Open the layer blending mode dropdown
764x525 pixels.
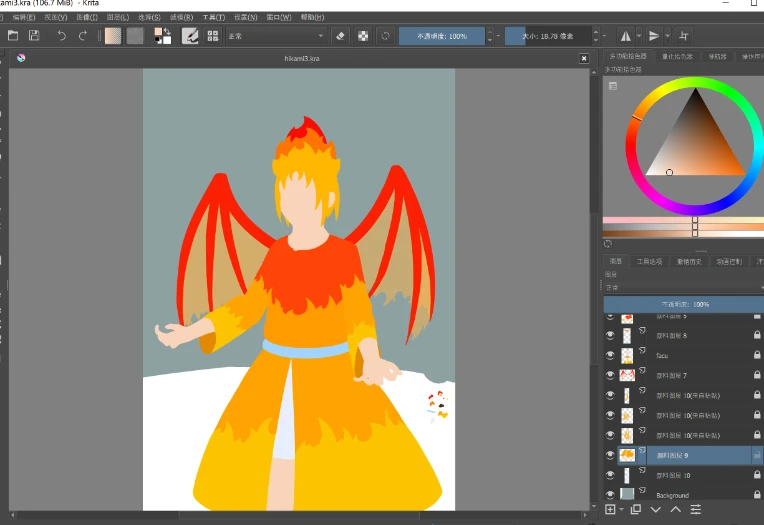coord(683,288)
